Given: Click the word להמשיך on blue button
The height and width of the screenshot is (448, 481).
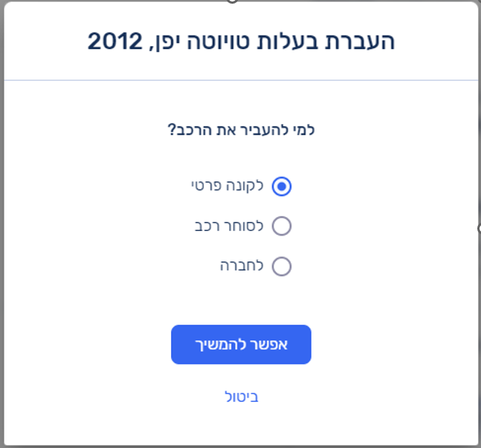Looking at the screenshot, I should pyautogui.click(x=221, y=345).
